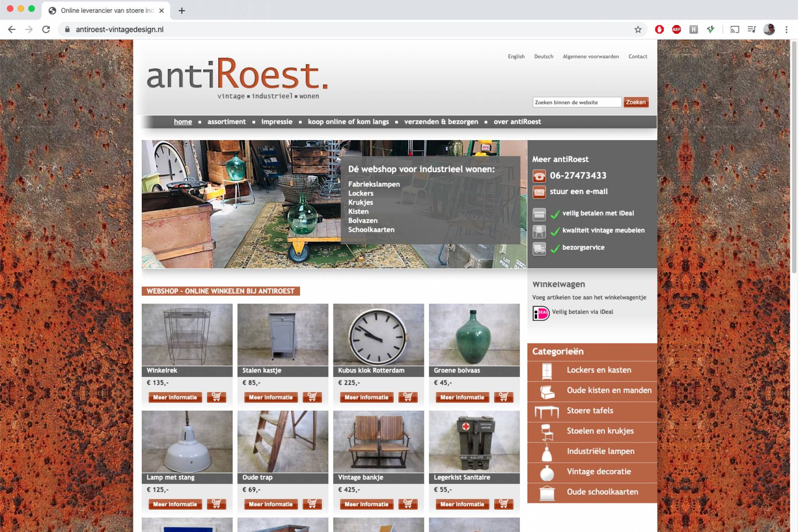Open the Opera extension icon

pyautogui.click(x=659, y=30)
